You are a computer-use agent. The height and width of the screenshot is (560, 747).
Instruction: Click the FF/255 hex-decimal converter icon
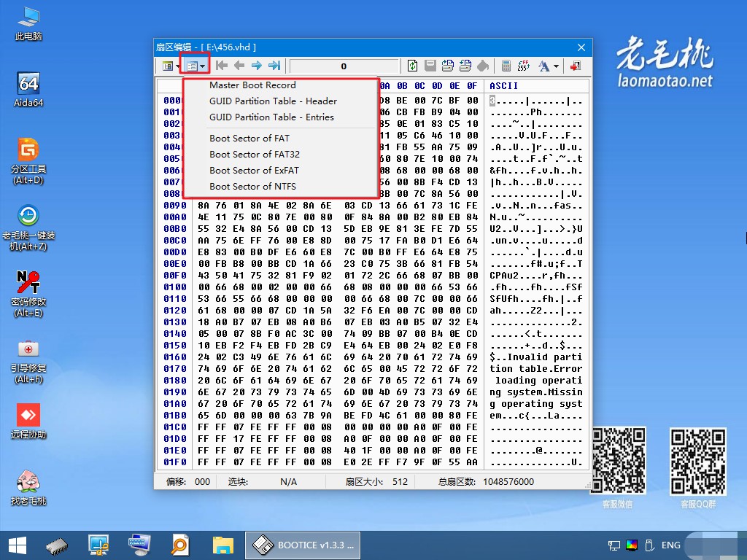click(524, 66)
